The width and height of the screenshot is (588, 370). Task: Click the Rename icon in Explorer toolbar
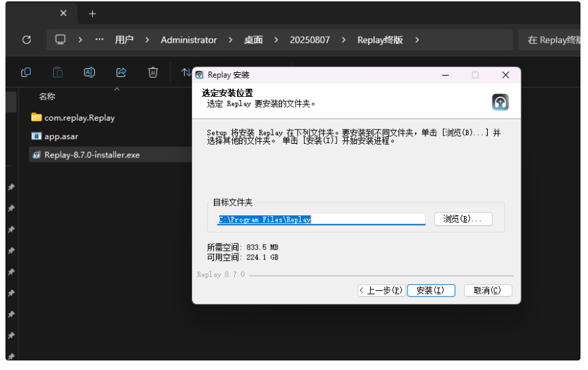pyautogui.click(x=89, y=72)
